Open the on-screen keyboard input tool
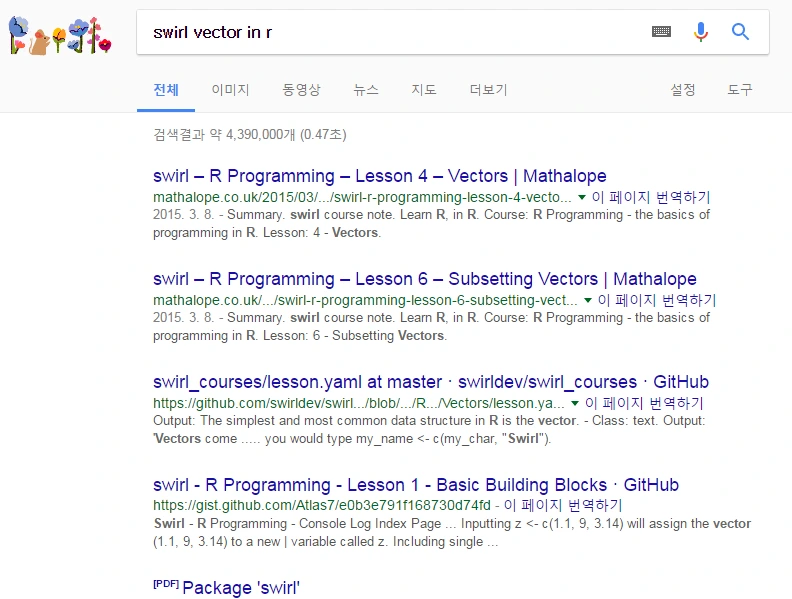Screen dimensions: 792x599 661,32
